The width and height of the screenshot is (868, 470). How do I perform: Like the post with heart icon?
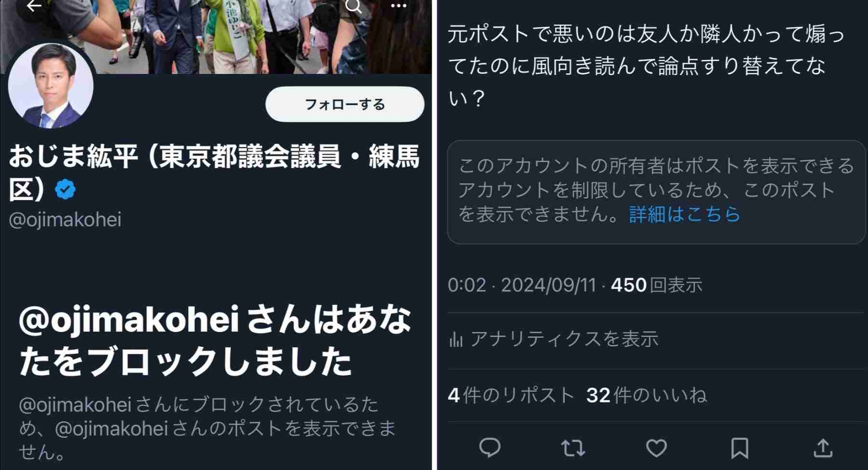[x=656, y=448]
